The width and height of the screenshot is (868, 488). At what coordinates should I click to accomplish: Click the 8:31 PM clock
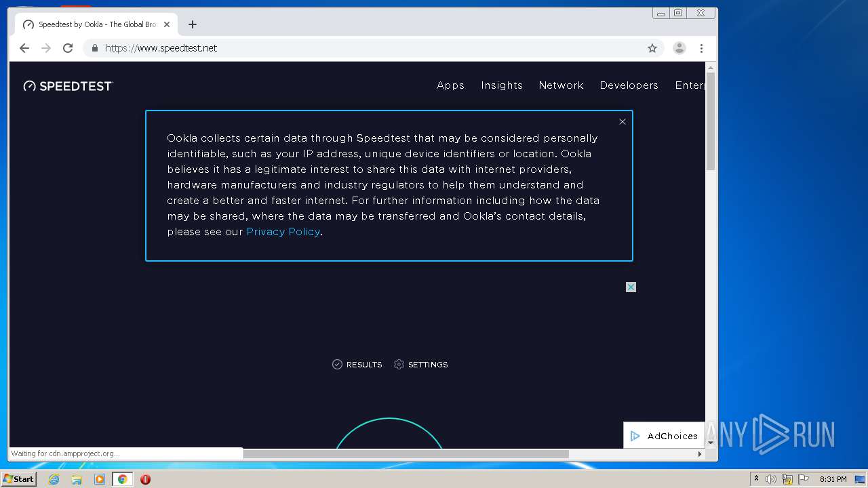[833, 479]
